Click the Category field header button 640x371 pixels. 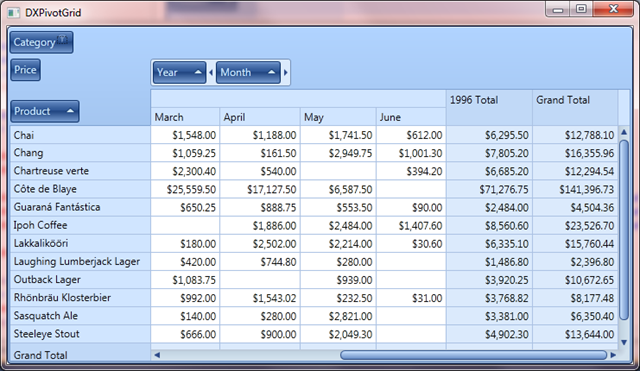click(x=41, y=42)
